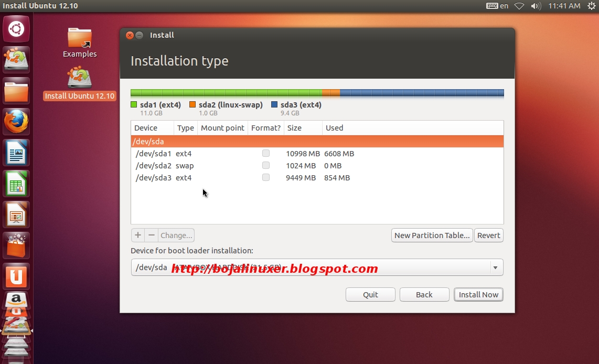This screenshot has height=364, width=599.
Task: Remove partition with the minus button
Action: point(152,235)
